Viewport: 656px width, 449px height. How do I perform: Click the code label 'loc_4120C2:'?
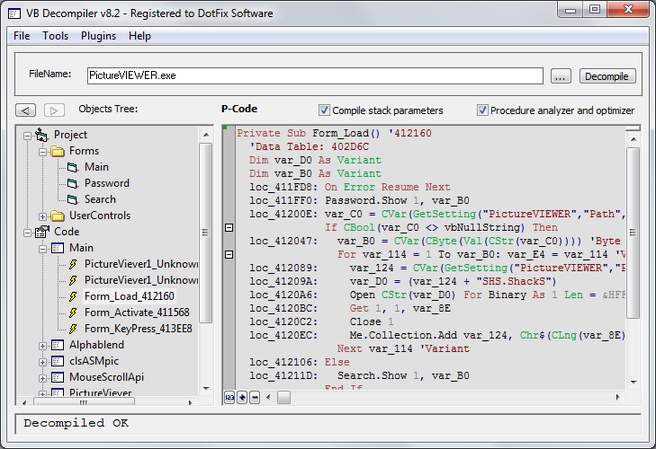pos(284,322)
